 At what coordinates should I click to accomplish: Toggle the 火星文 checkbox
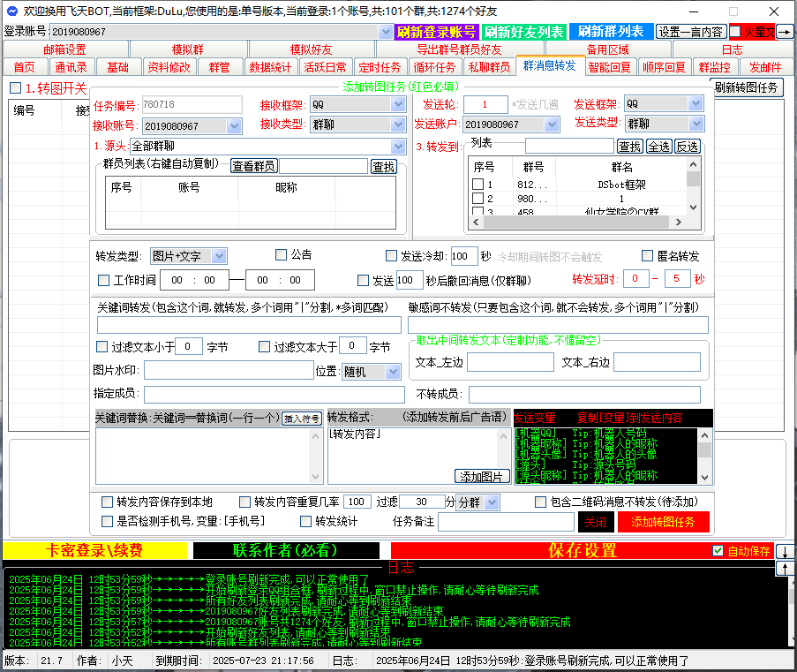(x=735, y=32)
